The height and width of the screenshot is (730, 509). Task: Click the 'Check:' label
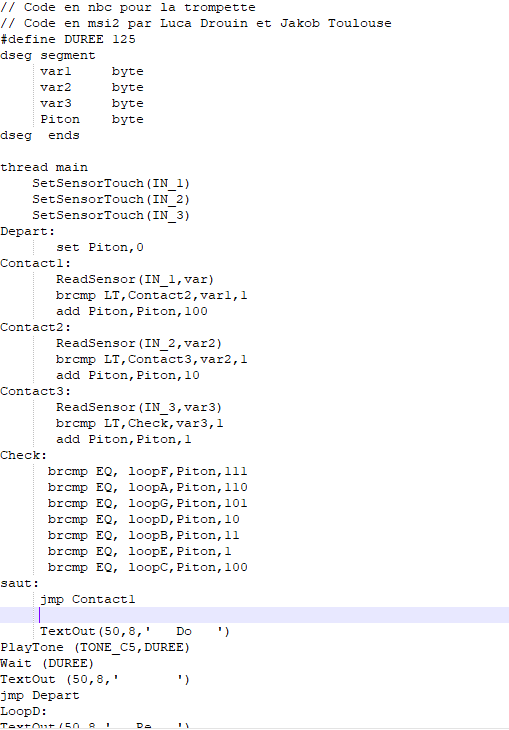[x=24, y=455]
